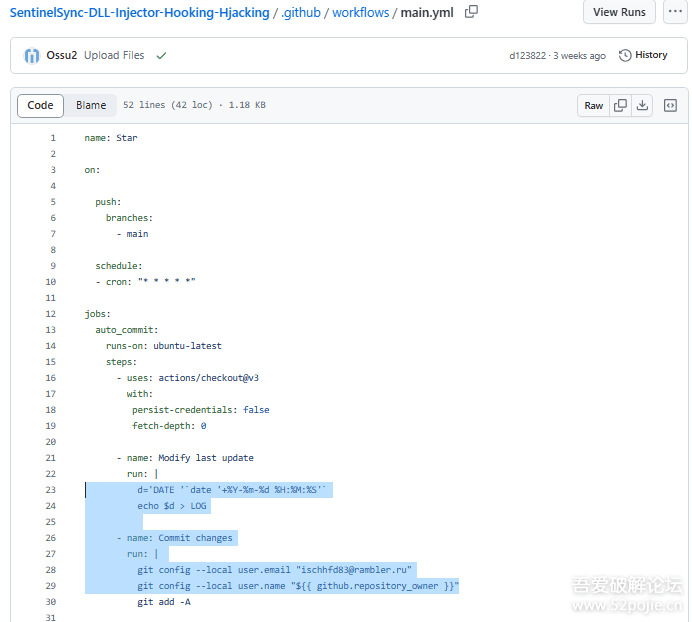The width and height of the screenshot is (692, 622).
Task: Click line number 23
Action: click(51, 490)
